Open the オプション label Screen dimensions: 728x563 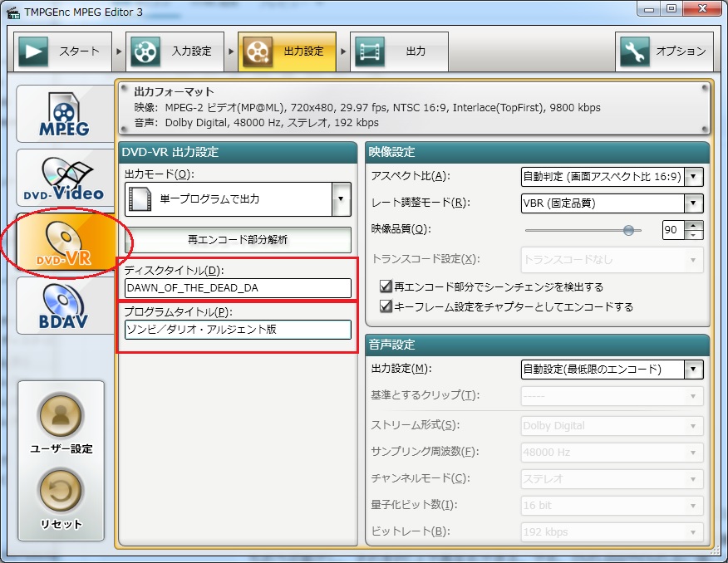tap(681, 51)
